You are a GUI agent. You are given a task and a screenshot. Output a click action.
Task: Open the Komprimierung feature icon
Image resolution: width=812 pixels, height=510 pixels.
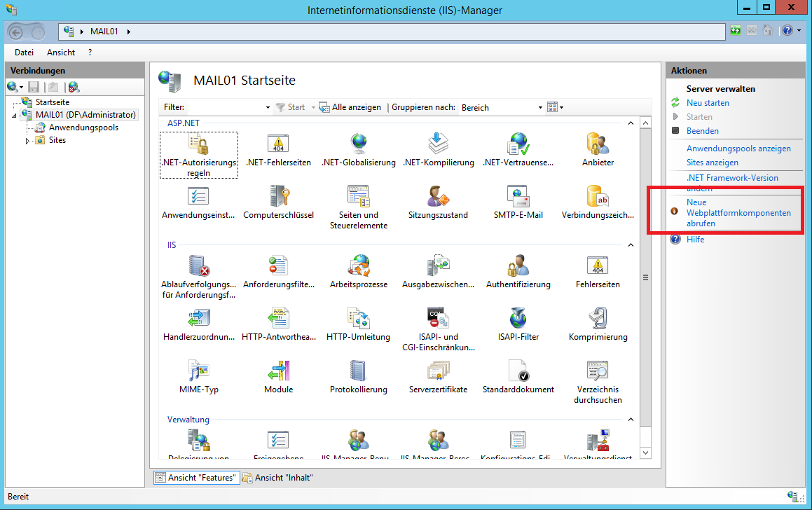598,319
